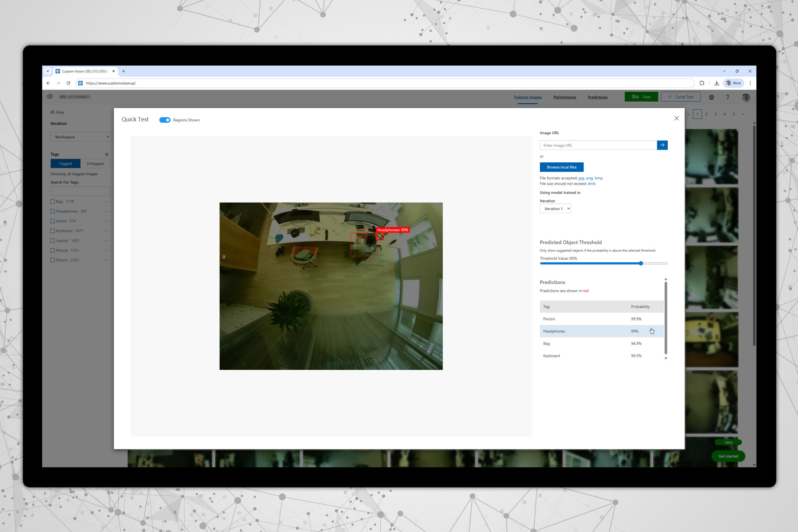
Task: Open the Iteration 1 dropdown
Action: (x=555, y=209)
